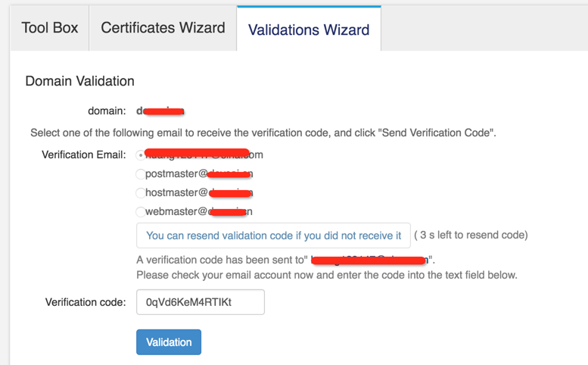
Task: Open the Certificates Wizard tab
Action: 163,28
